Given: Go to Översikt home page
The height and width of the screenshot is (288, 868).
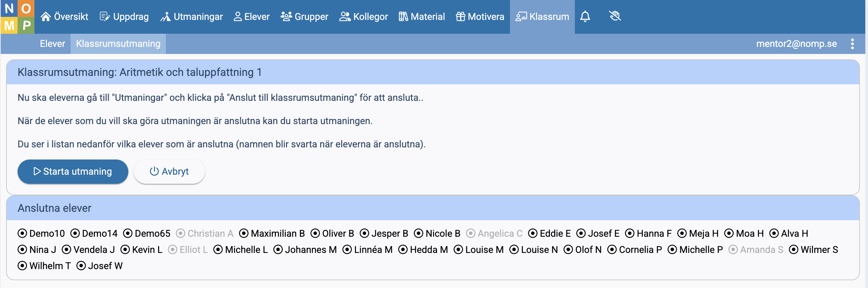Looking at the screenshot, I should coord(64,17).
